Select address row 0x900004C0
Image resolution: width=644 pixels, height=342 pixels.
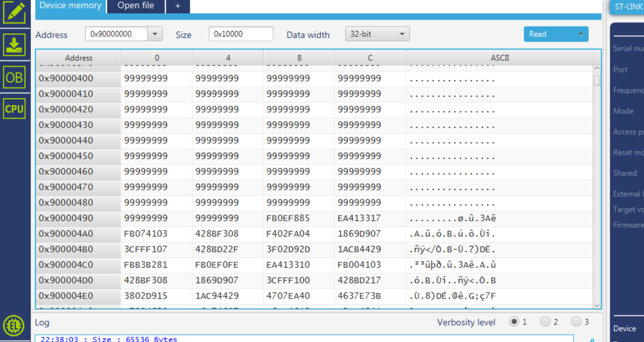(79, 265)
